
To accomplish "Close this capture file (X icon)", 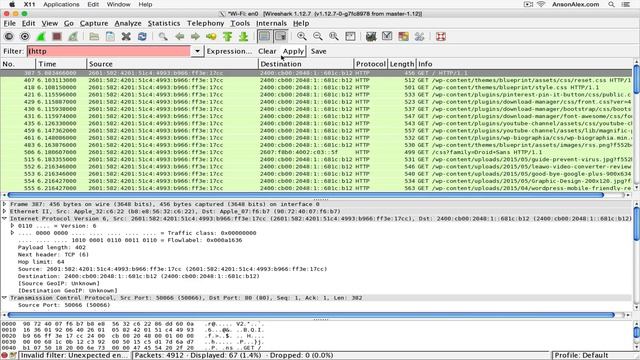I will click(x=126, y=37).
